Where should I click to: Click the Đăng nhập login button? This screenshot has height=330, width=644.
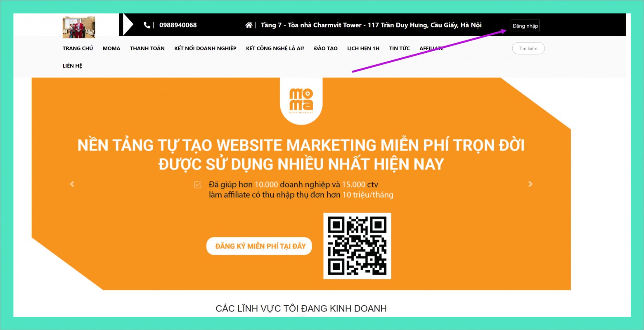[x=525, y=26]
